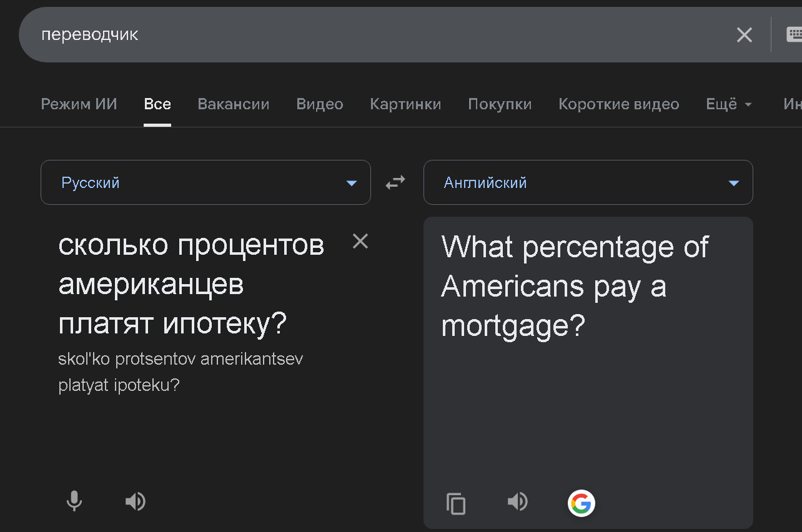
Task: Open the Английский target language dropdown
Action: click(x=588, y=183)
